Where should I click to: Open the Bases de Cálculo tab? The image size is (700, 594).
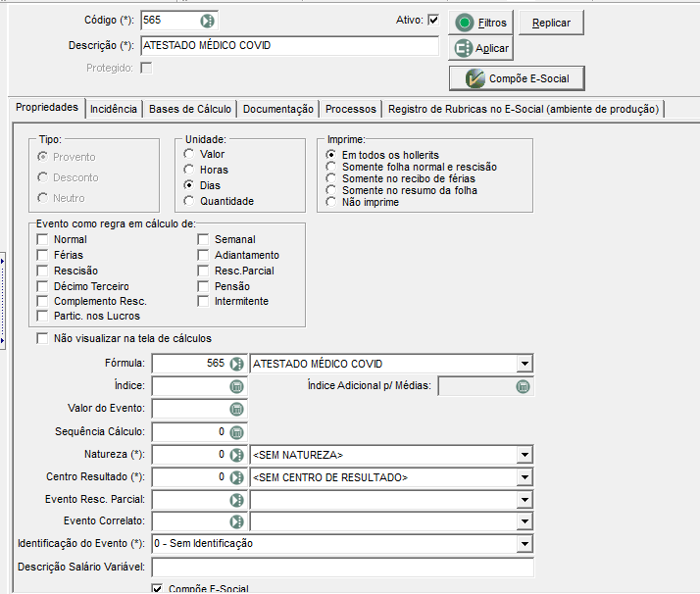click(x=190, y=109)
